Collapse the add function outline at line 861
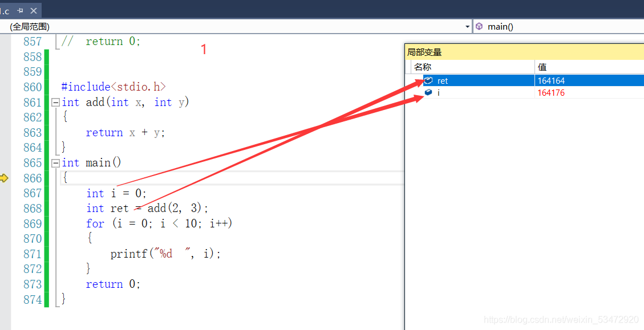The image size is (644, 330). pos(55,102)
